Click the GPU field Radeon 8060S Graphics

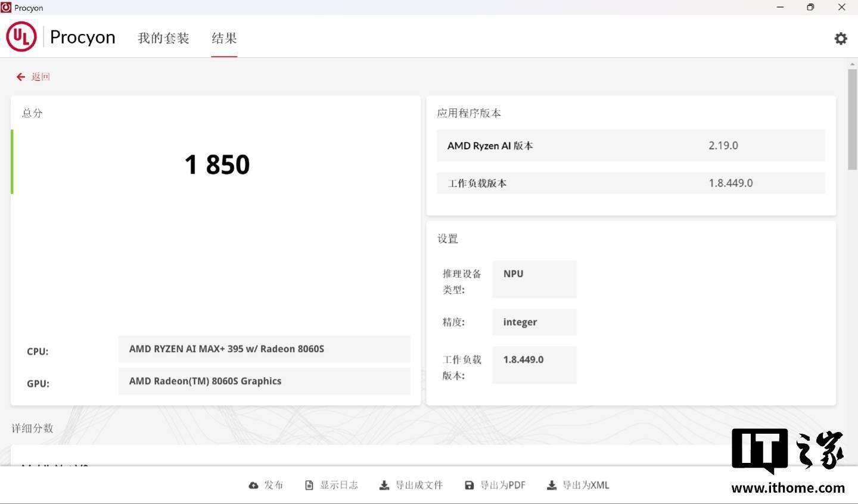tap(264, 381)
